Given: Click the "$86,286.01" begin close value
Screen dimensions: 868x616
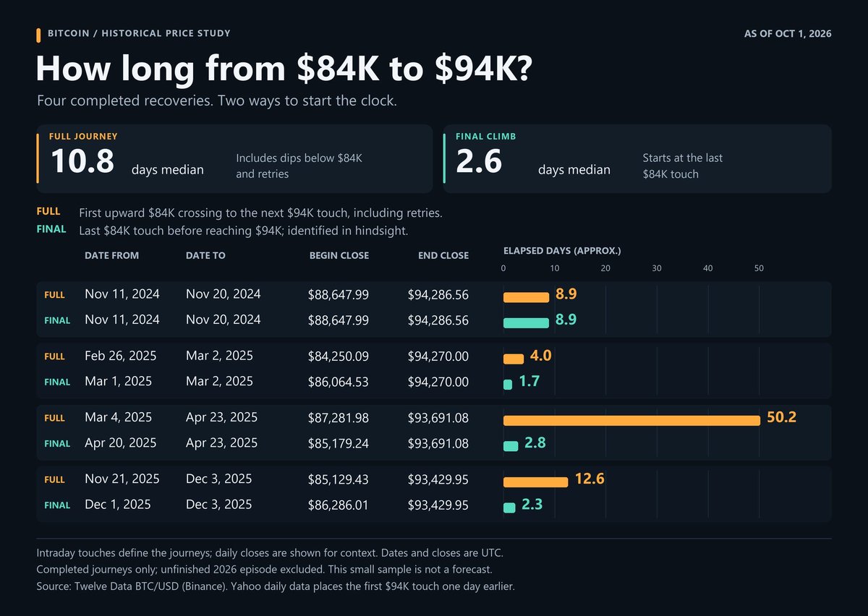Looking at the screenshot, I should [339, 505].
